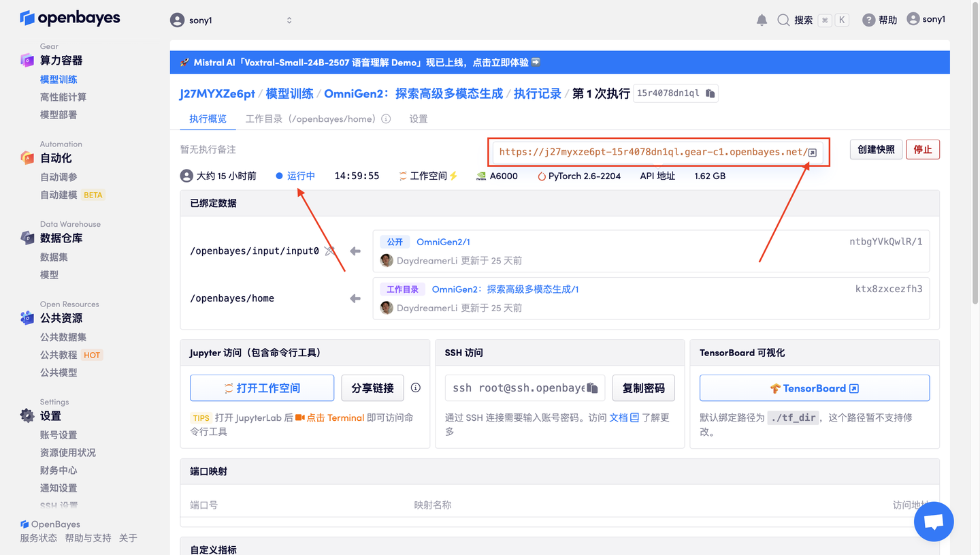The width and height of the screenshot is (980, 555).
Task: Open 自动调参 in sidebar
Action: [59, 176]
